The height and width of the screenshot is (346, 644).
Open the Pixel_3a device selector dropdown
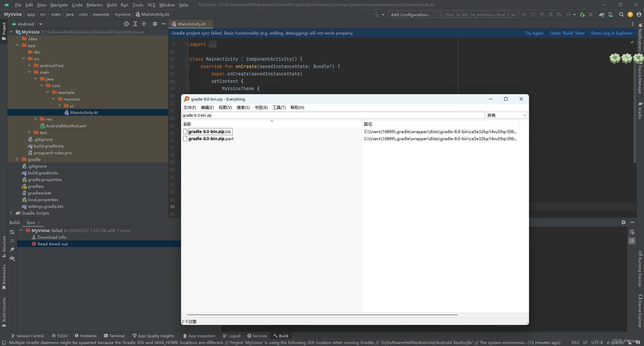(477, 14)
